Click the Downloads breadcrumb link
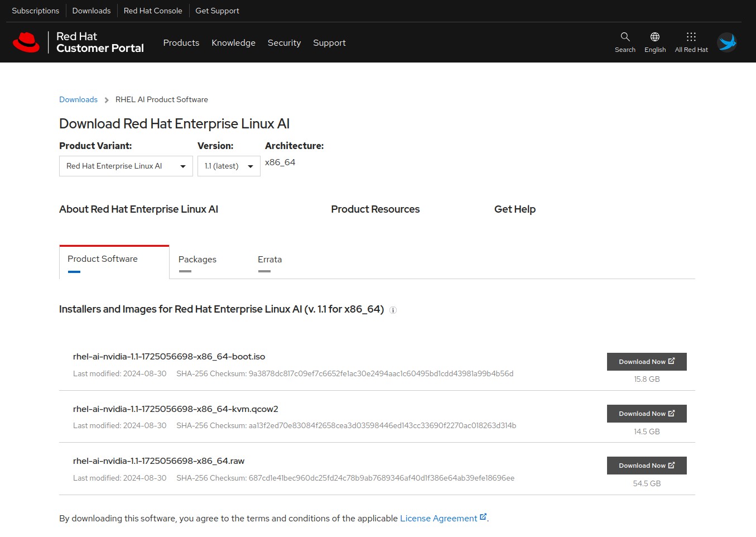The height and width of the screenshot is (537, 756). tap(78, 99)
